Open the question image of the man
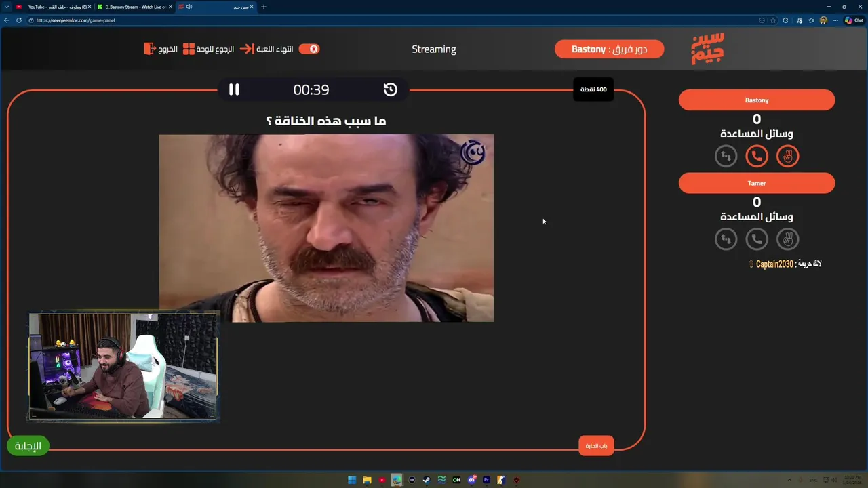Viewport: 868px width, 488px height. (326, 228)
